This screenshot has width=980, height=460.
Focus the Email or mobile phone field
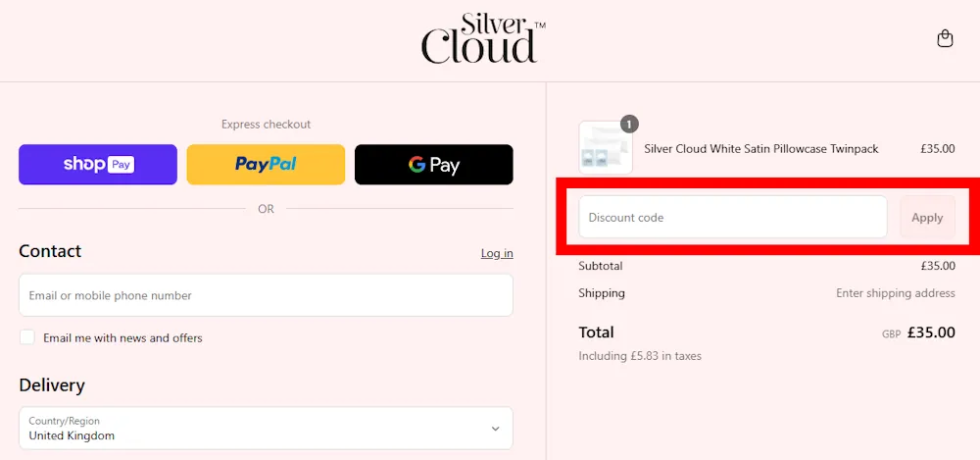coord(266,295)
